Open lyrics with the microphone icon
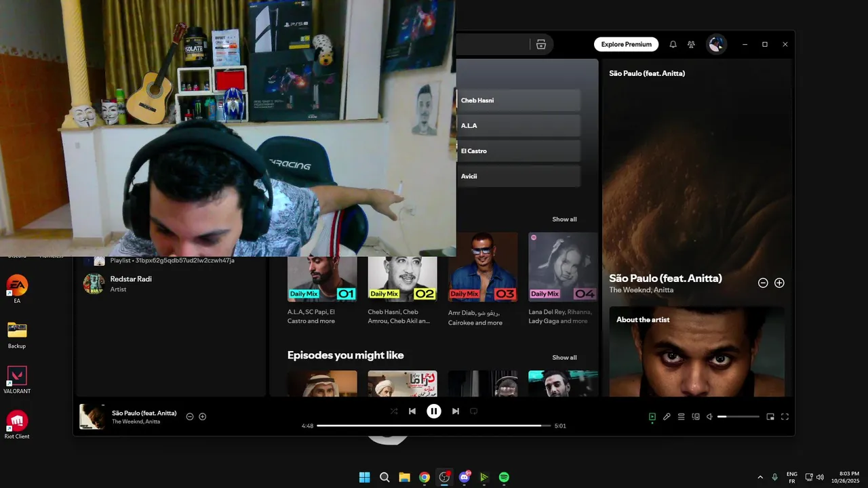Viewport: 868px width, 488px height. point(667,417)
